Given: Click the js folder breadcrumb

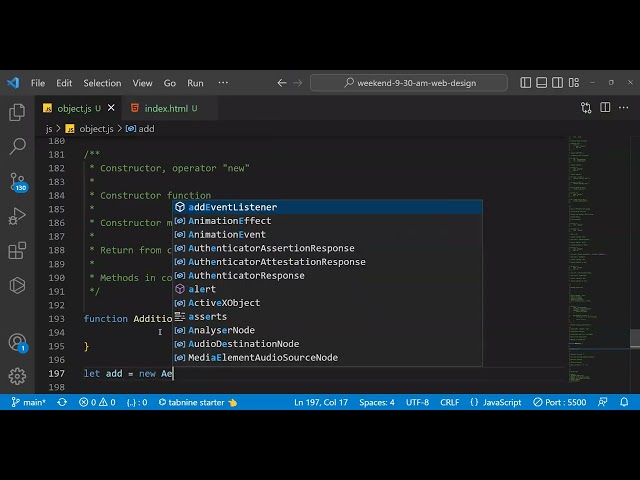Looking at the screenshot, I should 49,129.
